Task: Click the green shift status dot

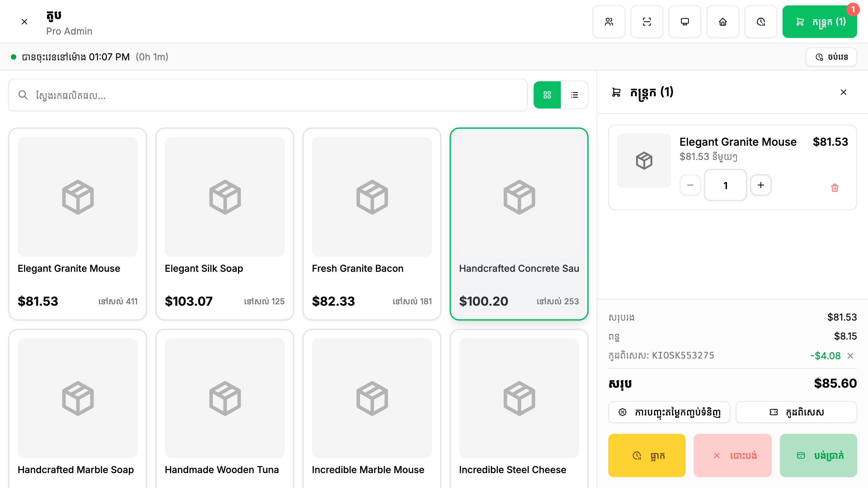Action: pyautogui.click(x=14, y=57)
